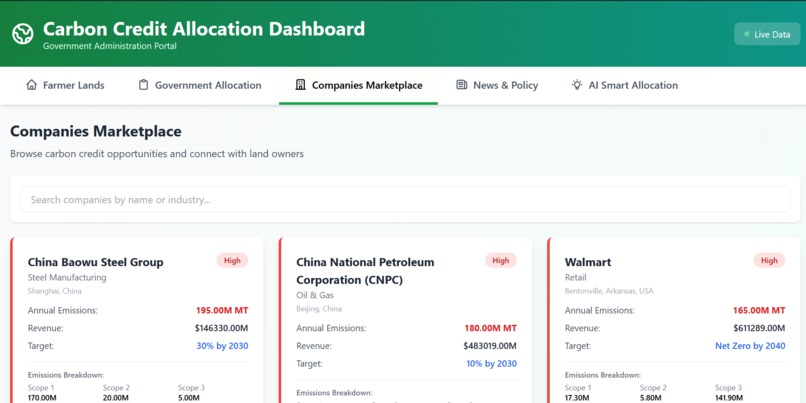806x403 pixels.
Task: Click the 180.00M MT emissions value
Action: [x=490, y=328]
